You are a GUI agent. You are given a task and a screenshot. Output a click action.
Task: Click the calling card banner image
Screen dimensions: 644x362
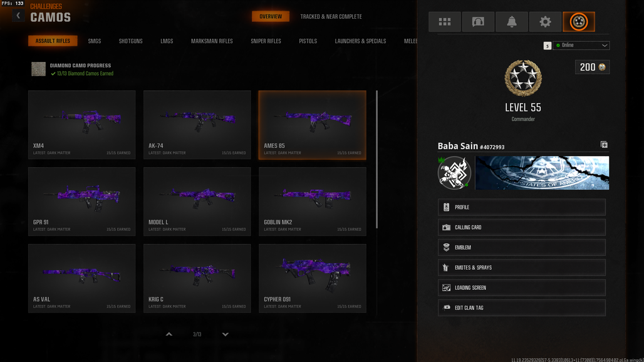[x=542, y=173]
